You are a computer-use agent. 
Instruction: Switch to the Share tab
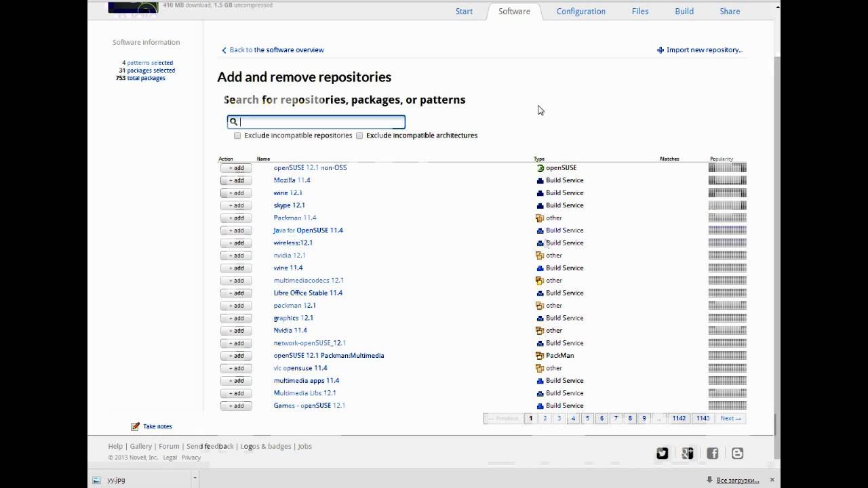tap(730, 12)
